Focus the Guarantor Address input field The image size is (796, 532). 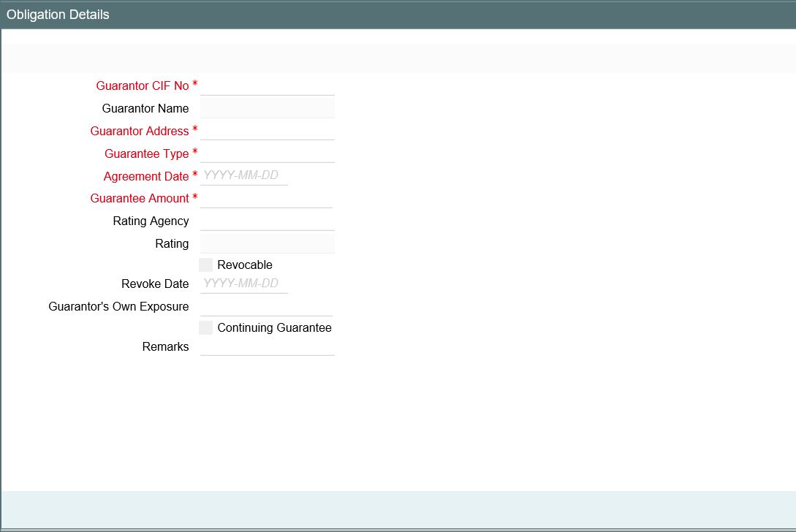(x=267, y=131)
